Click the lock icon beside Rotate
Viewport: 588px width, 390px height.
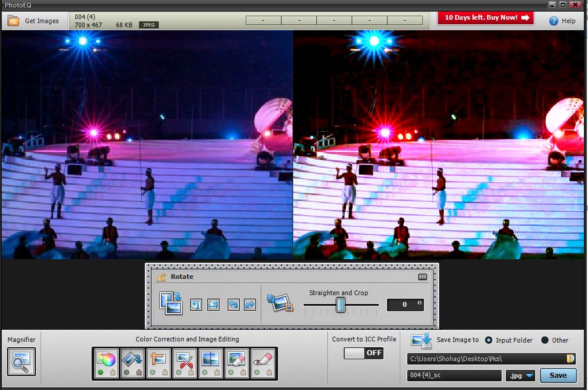pos(162,277)
